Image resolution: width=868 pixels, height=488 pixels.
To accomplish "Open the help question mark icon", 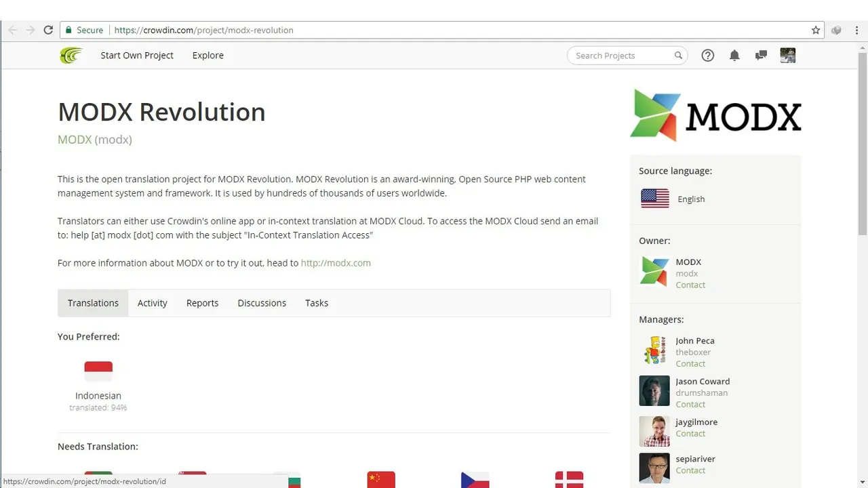I will (707, 56).
